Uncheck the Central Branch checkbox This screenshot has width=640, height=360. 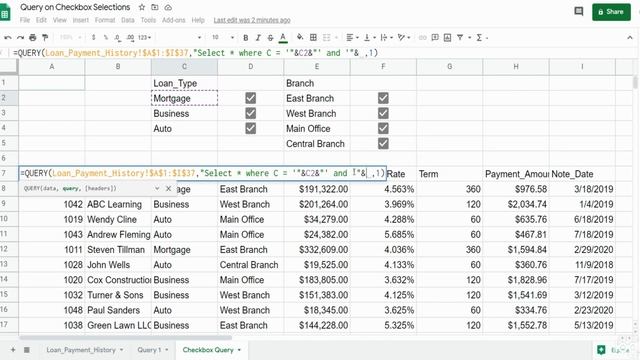[x=383, y=143]
